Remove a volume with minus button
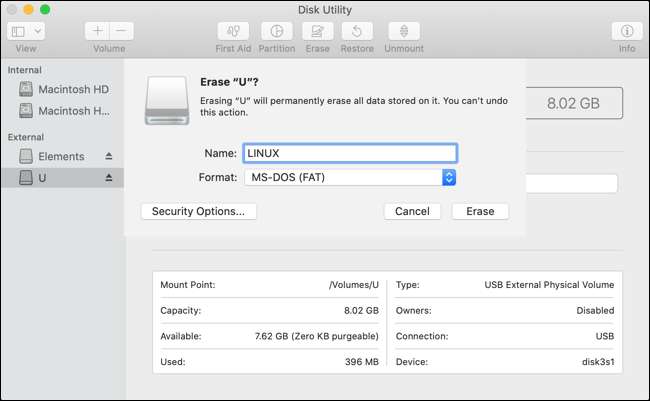Viewport: 650px width, 401px height. (x=121, y=31)
